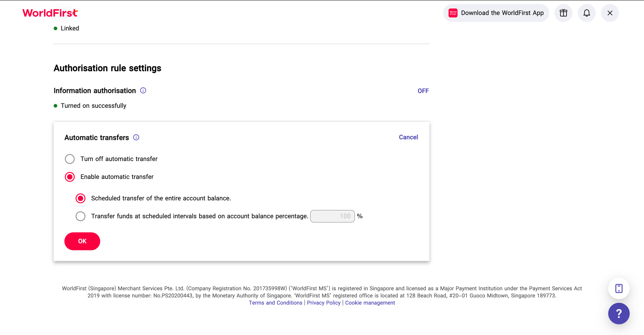The image size is (644, 335).
Task: Open the Privacy Policy link
Action: (x=324, y=303)
